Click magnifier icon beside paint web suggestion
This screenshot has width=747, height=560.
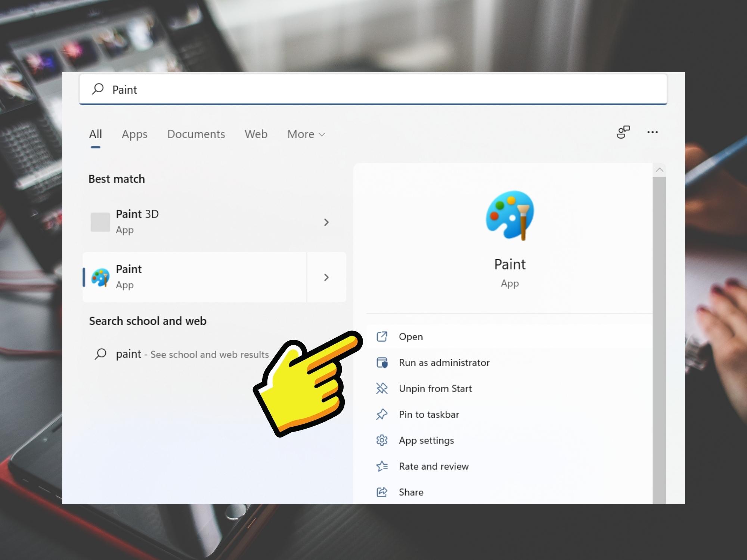100,354
